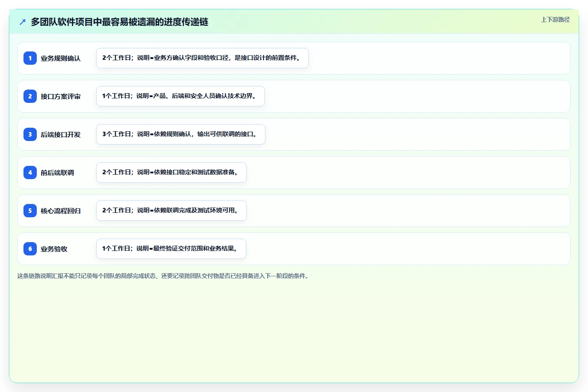Click the description box mentioning 产品、后端和安全人员
Image resolution: width=588 pixels, height=392 pixels.
point(180,96)
